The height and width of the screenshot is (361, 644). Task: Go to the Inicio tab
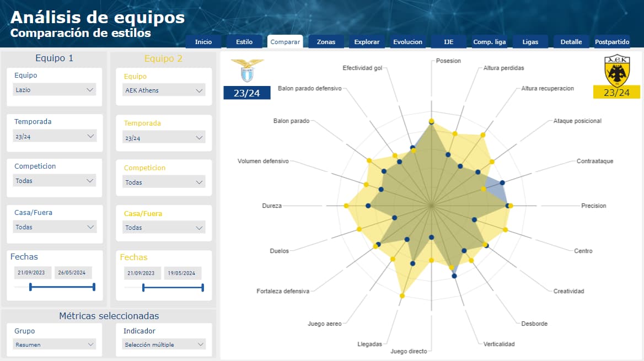click(x=203, y=42)
